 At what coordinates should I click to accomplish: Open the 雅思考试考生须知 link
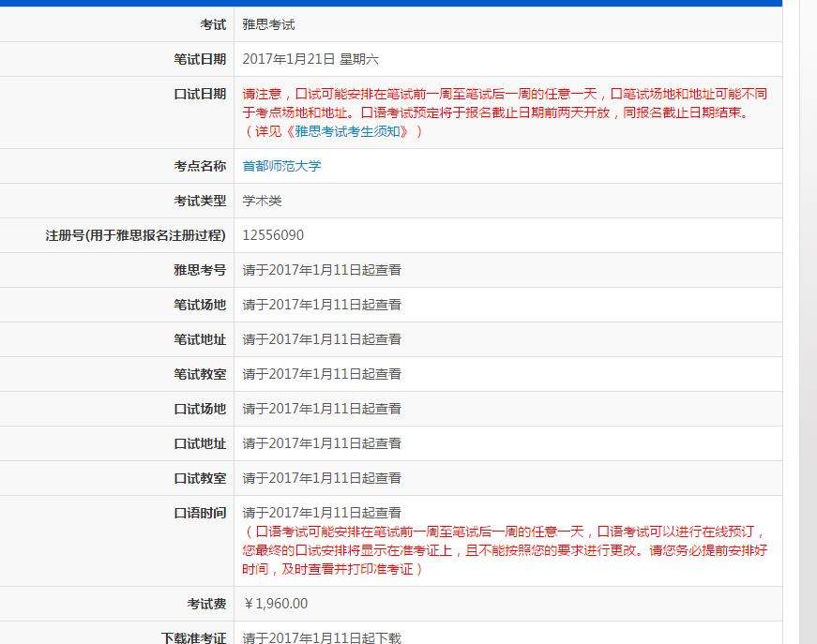[347, 131]
